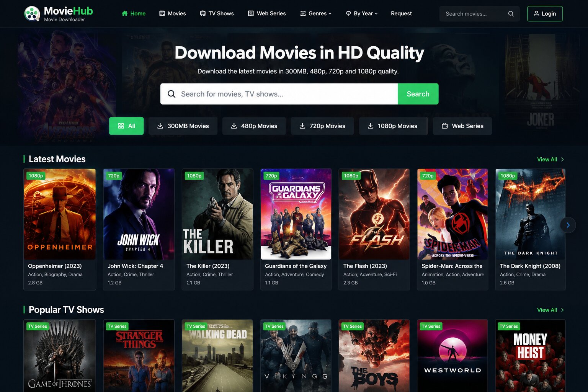Open The Killer poster
The width and height of the screenshot is (588, 392).
[217, 214]
